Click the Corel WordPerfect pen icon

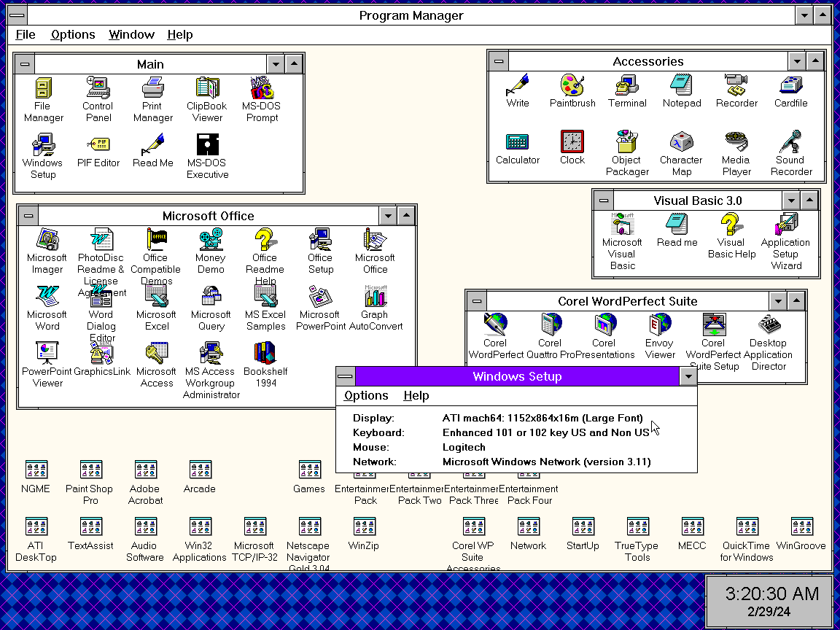click(496, 324)
